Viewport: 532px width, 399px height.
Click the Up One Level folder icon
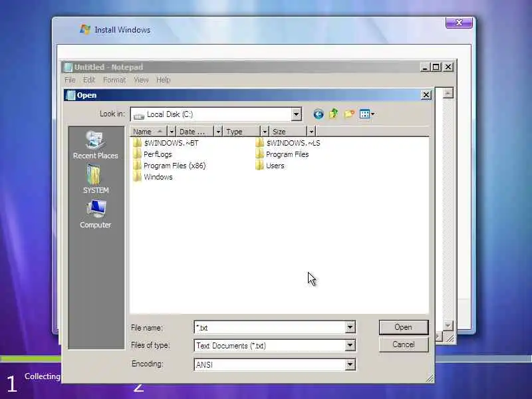point(334,114)
